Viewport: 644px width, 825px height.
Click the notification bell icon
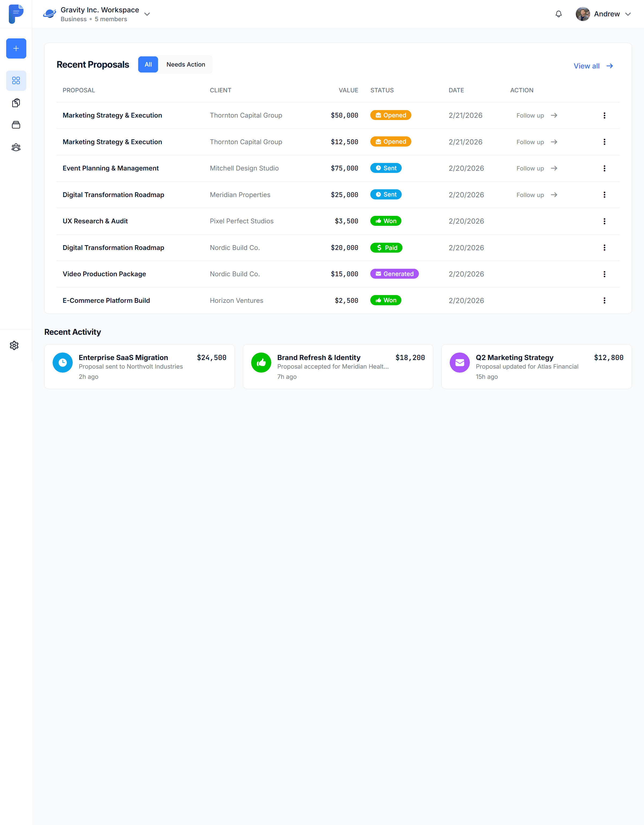pyautogui.click(x=558, y=14)
